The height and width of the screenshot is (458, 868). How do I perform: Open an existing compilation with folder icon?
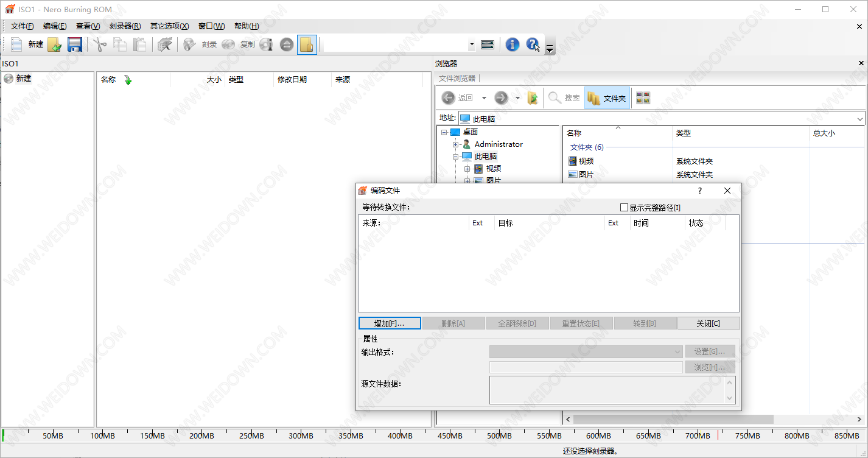[x=55, y=44]
